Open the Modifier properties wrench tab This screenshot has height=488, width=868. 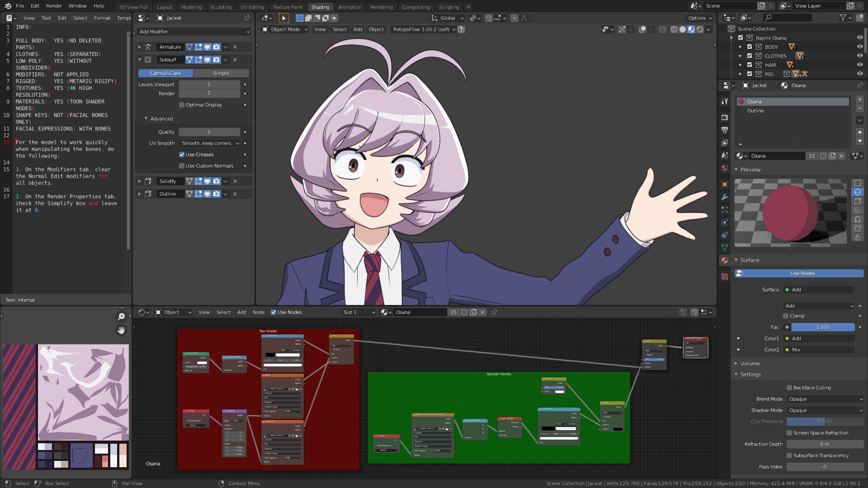[725, 197]
